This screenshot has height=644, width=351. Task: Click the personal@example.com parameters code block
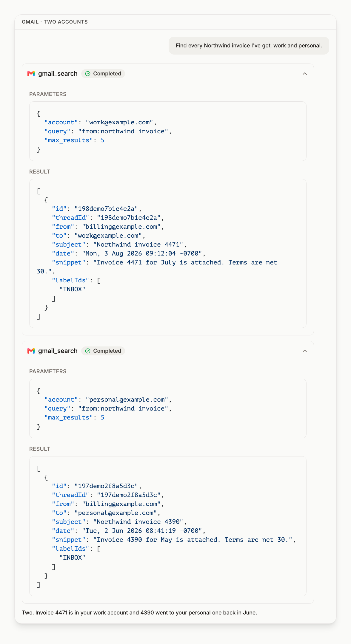pyautogui.click(x=168, y=408)
